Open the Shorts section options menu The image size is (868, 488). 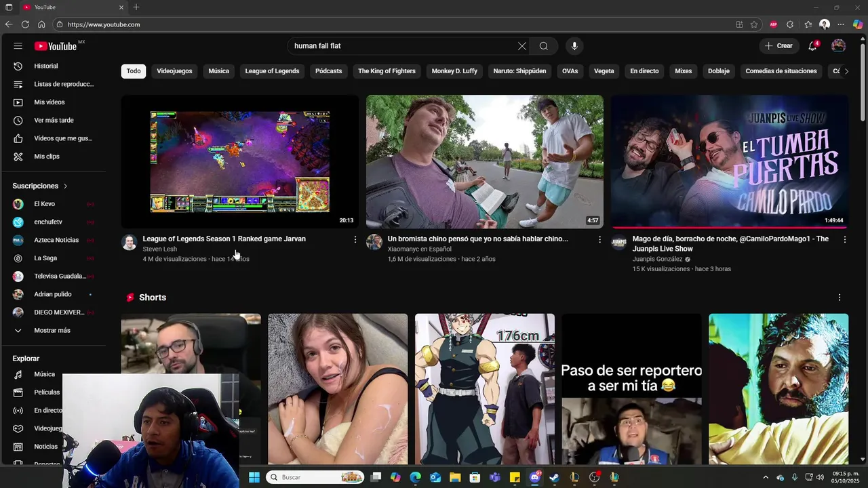pyautogui.click(x=840, y=298)
